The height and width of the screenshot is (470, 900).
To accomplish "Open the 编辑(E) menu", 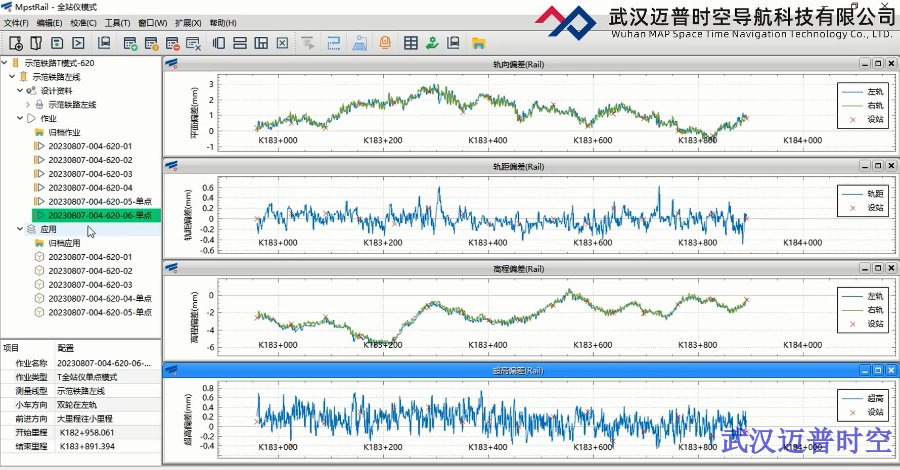I will click(x=49, y=23).
